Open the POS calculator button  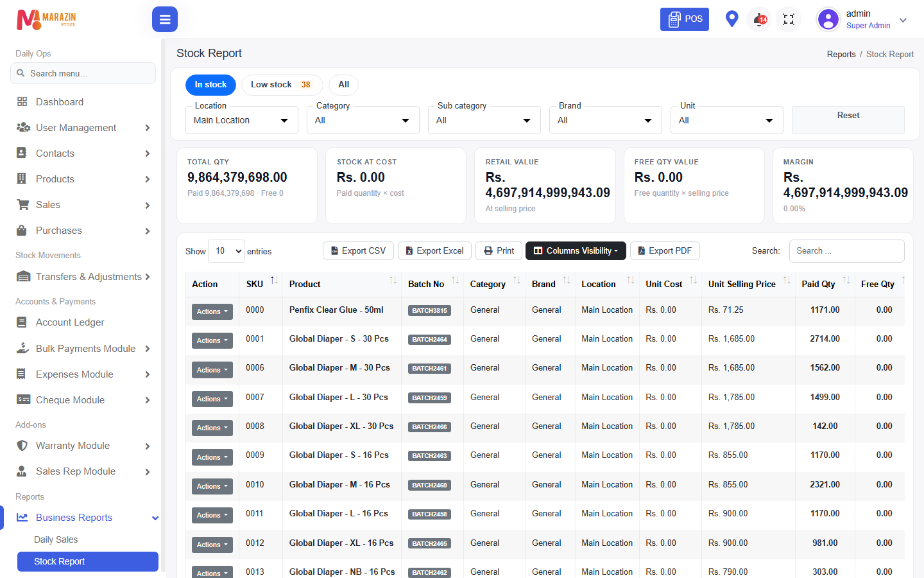pos(685,19)
